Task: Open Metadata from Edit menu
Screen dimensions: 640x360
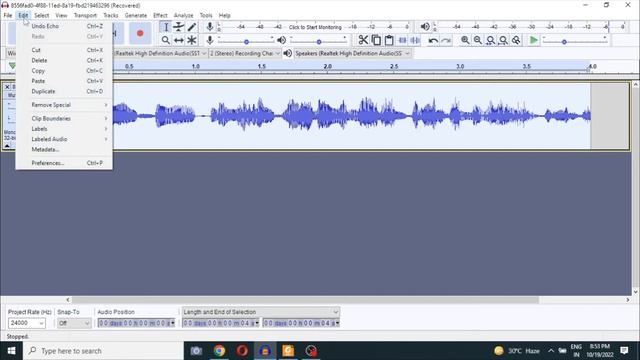Action: tap(64, 149)
